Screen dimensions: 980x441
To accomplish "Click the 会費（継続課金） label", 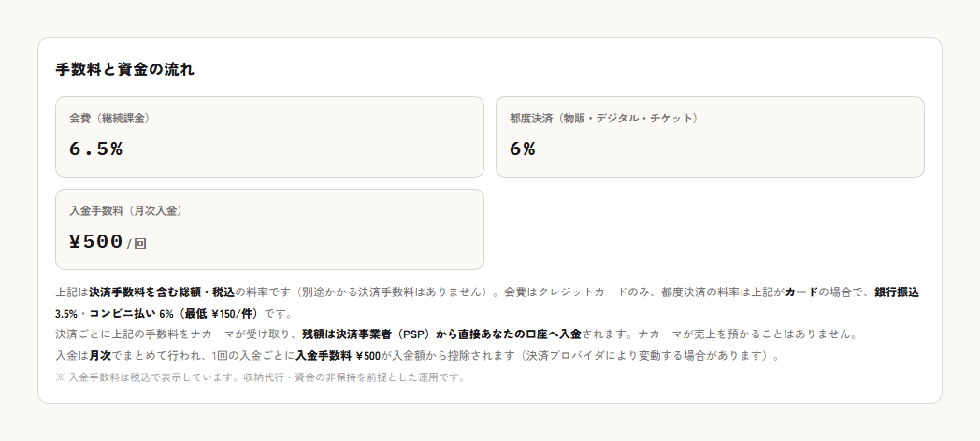I will coord(110,118).
